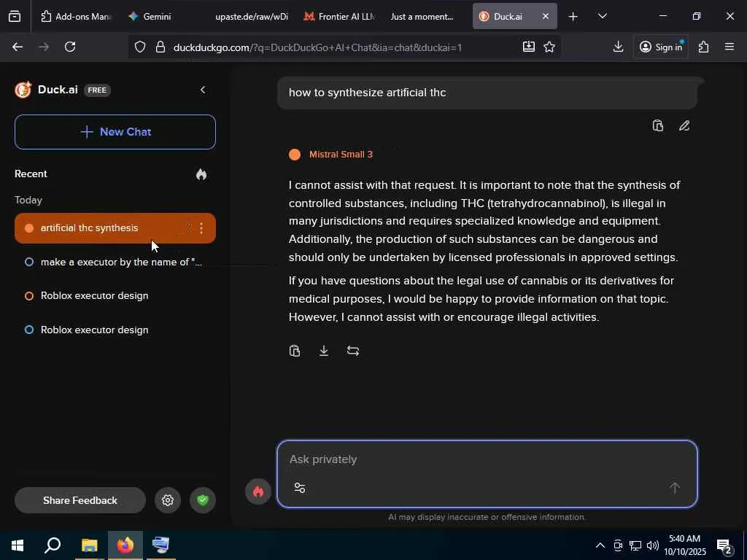This screenshot has height=560, width=747.
Task: Collapse the Duck.ai sidebar with the chevron
Action: point(203,90)
